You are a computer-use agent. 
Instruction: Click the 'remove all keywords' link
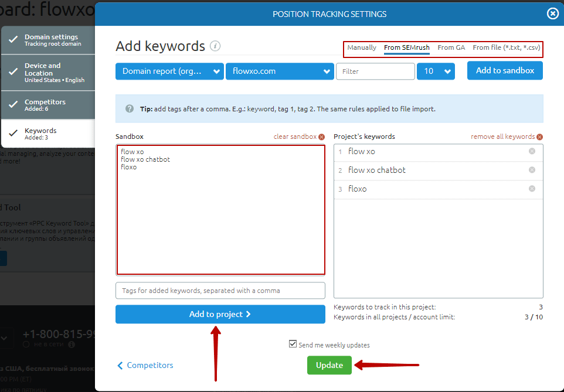tap(502, 137)
